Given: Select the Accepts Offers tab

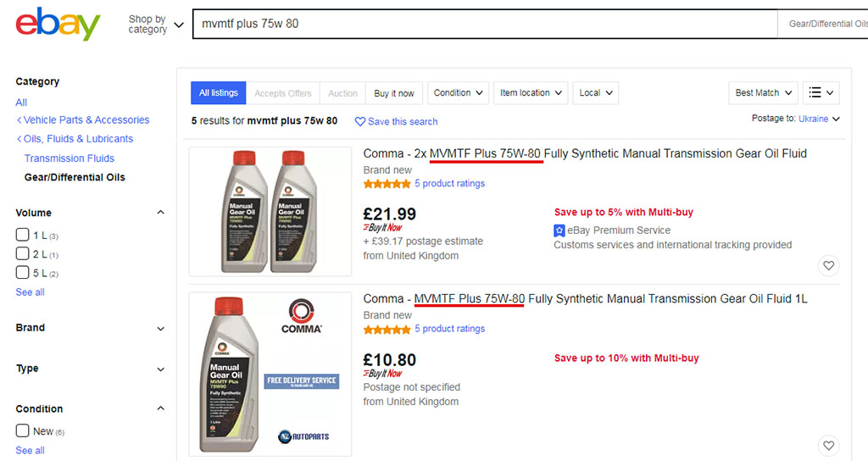Looking at the screenshot, I should pos(283,93).
